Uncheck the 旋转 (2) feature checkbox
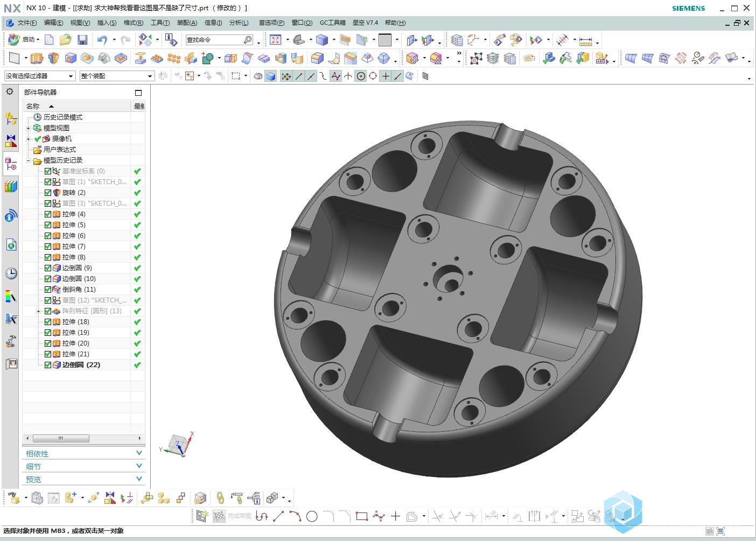This screenshot has height=541, width=756. pyautogui.click(x=48, y=193)
